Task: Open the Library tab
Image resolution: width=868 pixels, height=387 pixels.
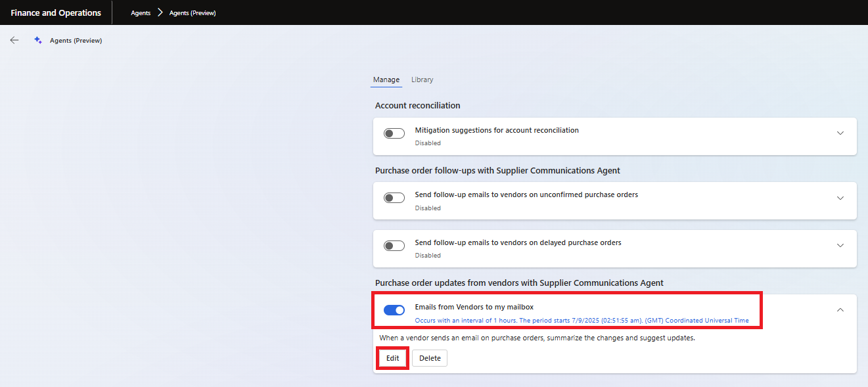Action: click(422, 80)
